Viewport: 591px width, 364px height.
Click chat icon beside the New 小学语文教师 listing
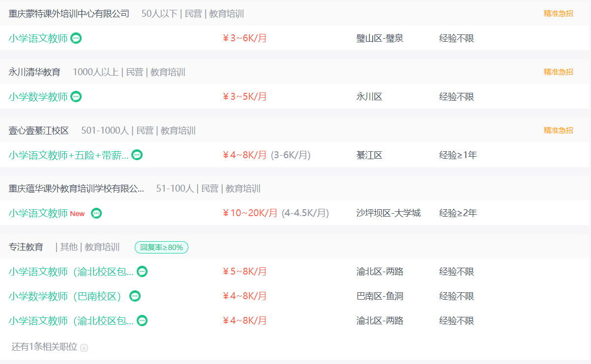[96, 213]
